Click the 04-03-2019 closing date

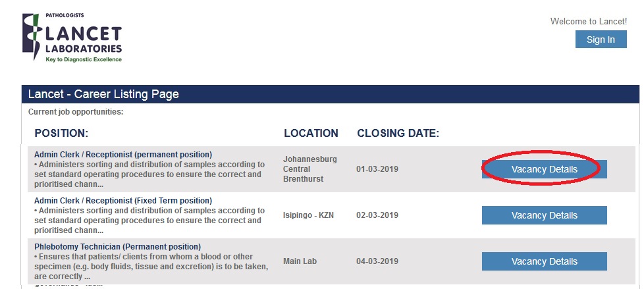(x=377, y=261)
